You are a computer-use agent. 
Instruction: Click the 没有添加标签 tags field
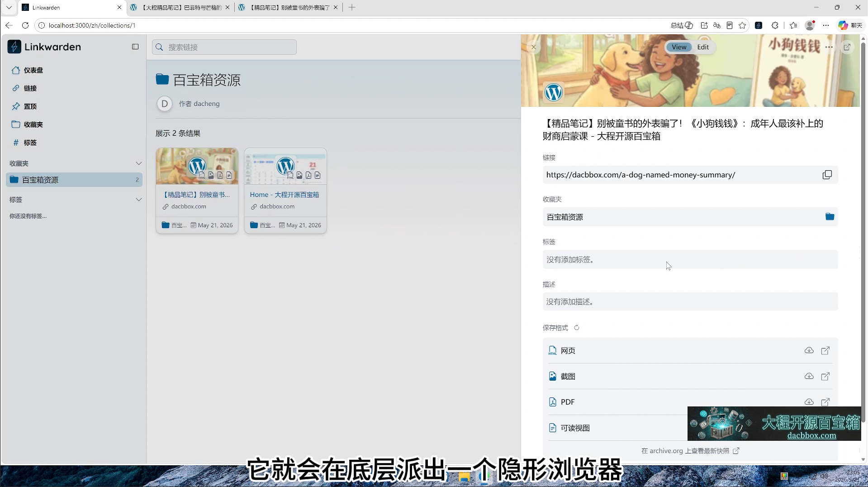[690, 259]
